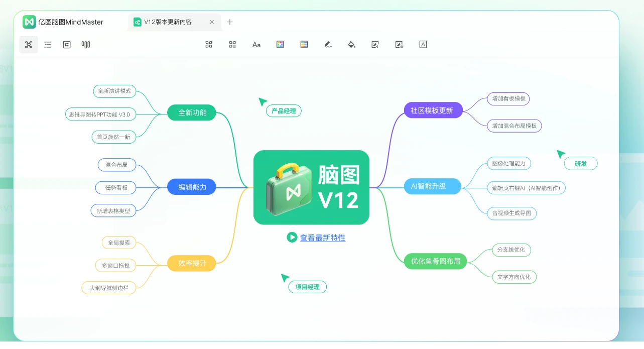644x349 pixels.
Task: Switch to kanban board view icon
Action: [x=86, y=45]
